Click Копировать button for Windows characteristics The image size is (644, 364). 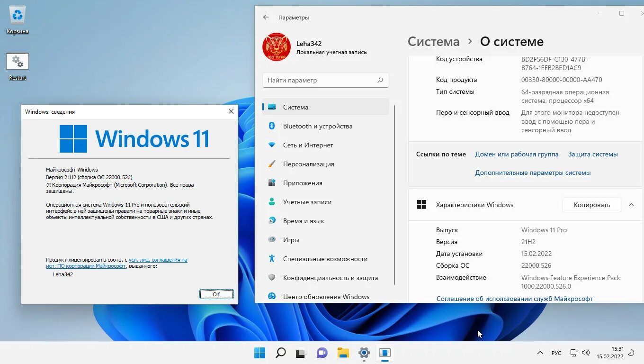591,205
